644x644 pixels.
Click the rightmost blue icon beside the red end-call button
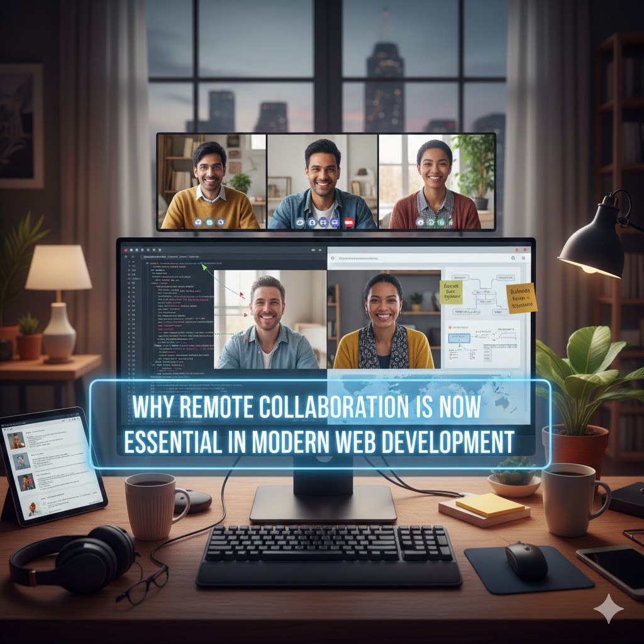pos(335,222)
